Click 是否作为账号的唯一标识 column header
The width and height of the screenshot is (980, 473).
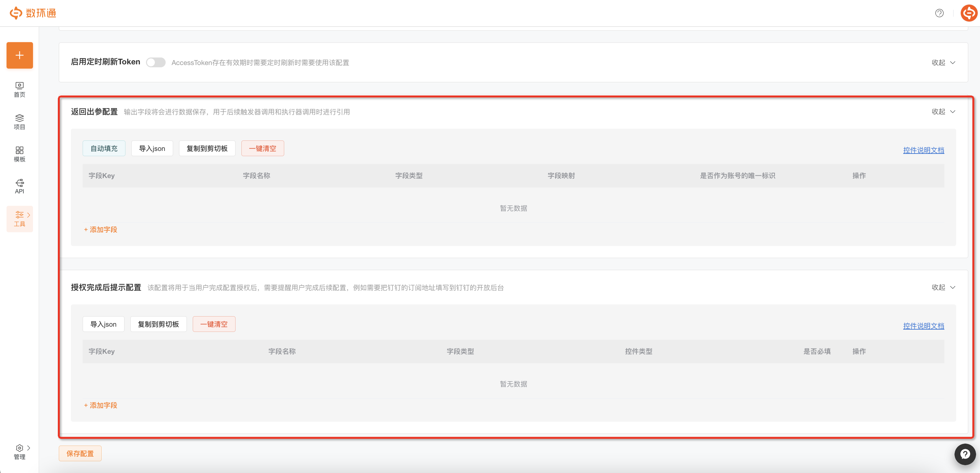click(737, 176)
